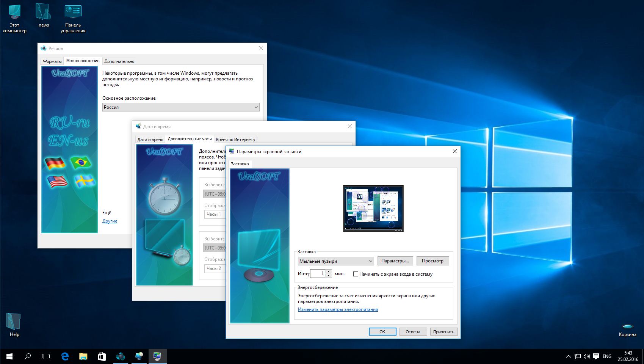644x364 pixels.
Task: Enable Начинать с экрана входа в систему checkbox
Action: pyautogui.click(x=356, y=274)
